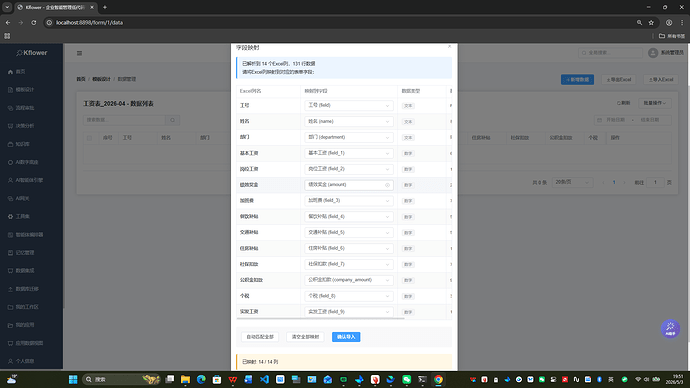Image resolution: width=690 pixels, height=388 pixels.
Task: Click the page jump number input
Action: point(655,183)
